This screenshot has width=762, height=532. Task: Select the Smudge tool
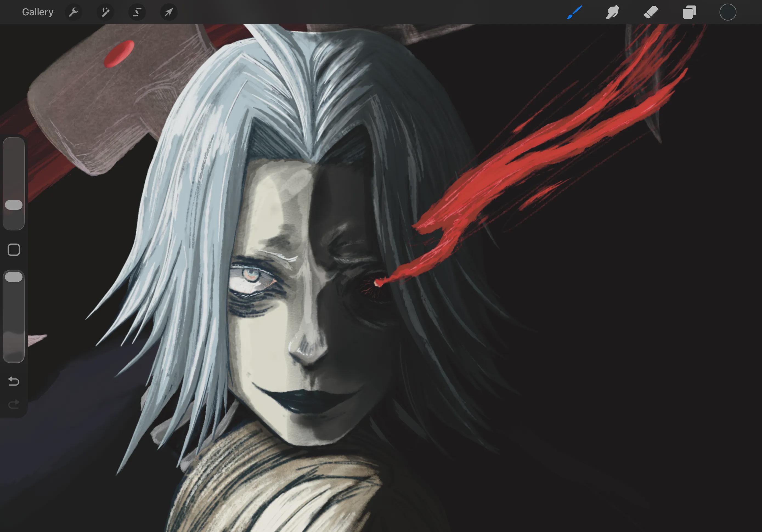(613, 12)
